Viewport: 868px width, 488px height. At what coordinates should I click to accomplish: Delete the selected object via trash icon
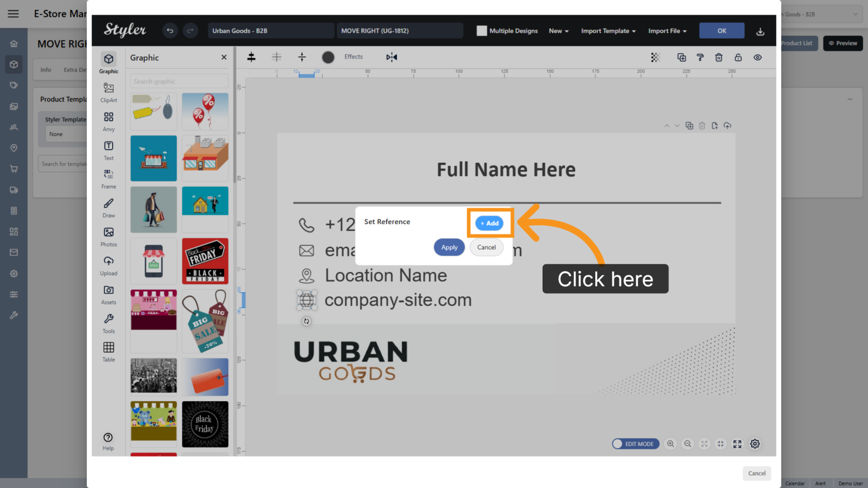719,57
